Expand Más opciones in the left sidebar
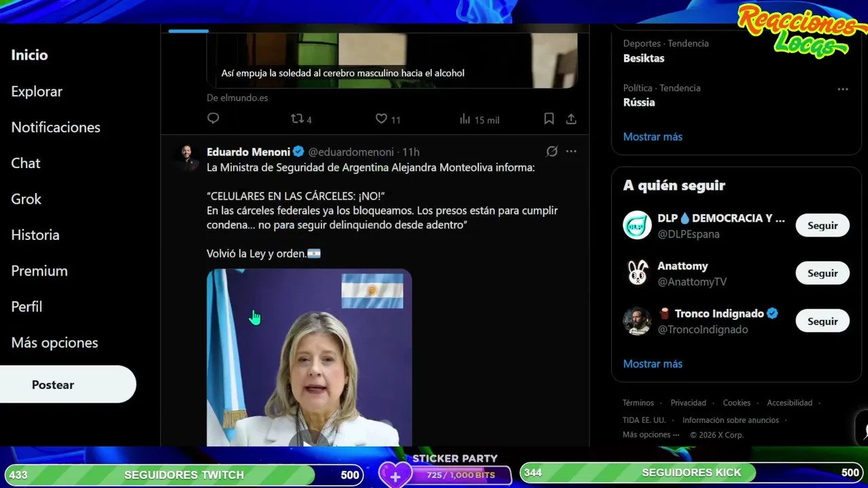Screen dimensions: 868x488 [x=54, y=343]
